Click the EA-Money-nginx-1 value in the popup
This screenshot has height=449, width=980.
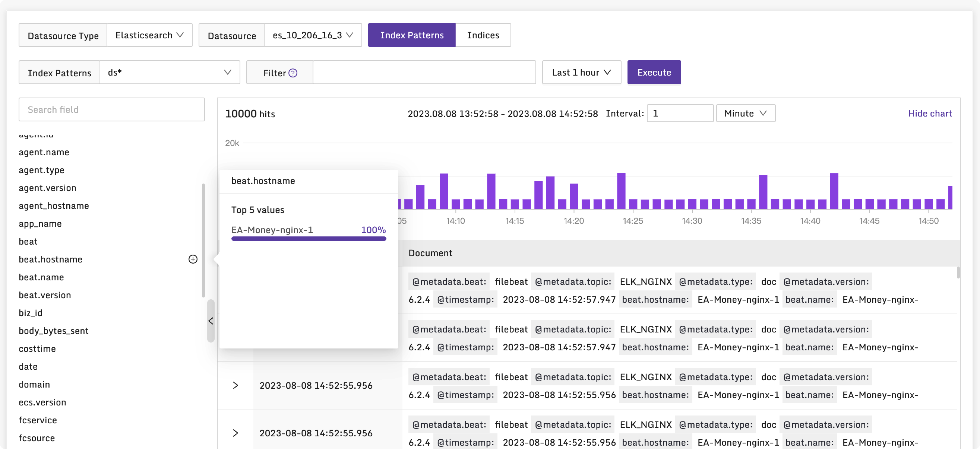pos(272,230)
